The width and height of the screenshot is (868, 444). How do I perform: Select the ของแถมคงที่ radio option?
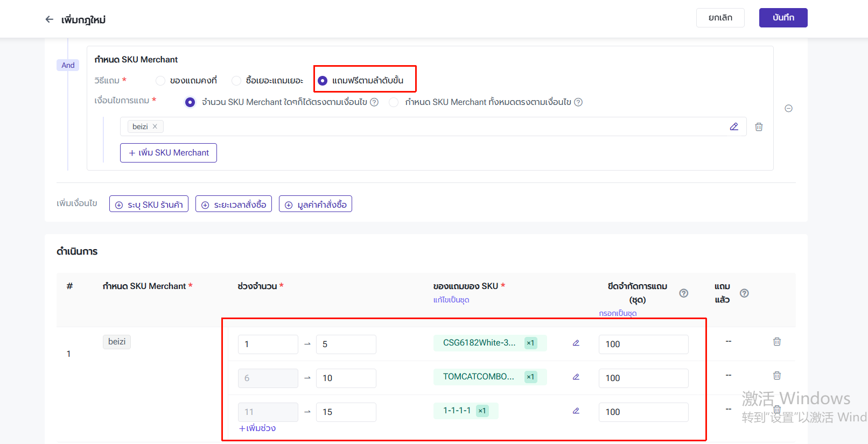[160, 81]
